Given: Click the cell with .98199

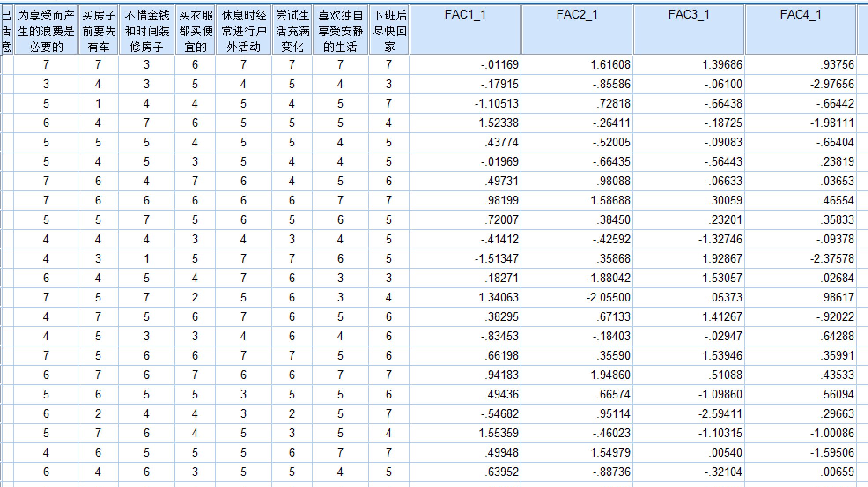Looking at the screenshot, I should [x=465, y=201].
